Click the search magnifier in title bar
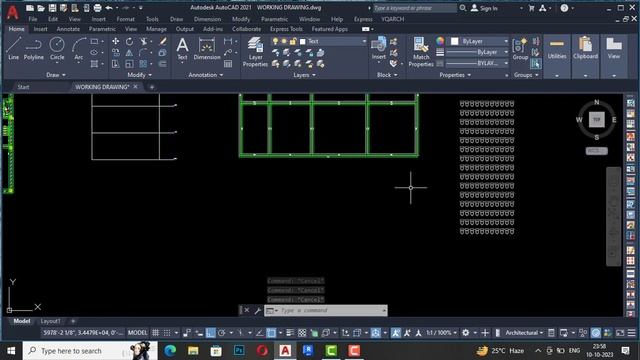 (463, 8)
